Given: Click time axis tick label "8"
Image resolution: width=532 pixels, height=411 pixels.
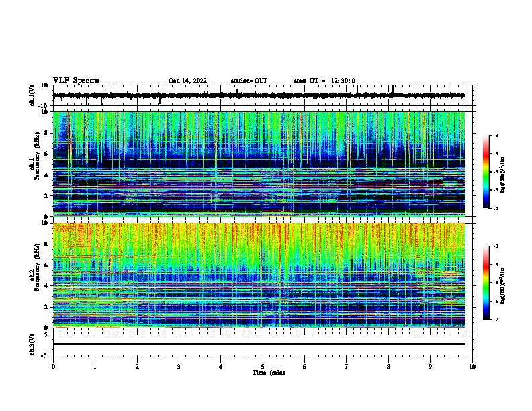Looking at the screenshot, I should pyautogui.click(x=388, y=367).
